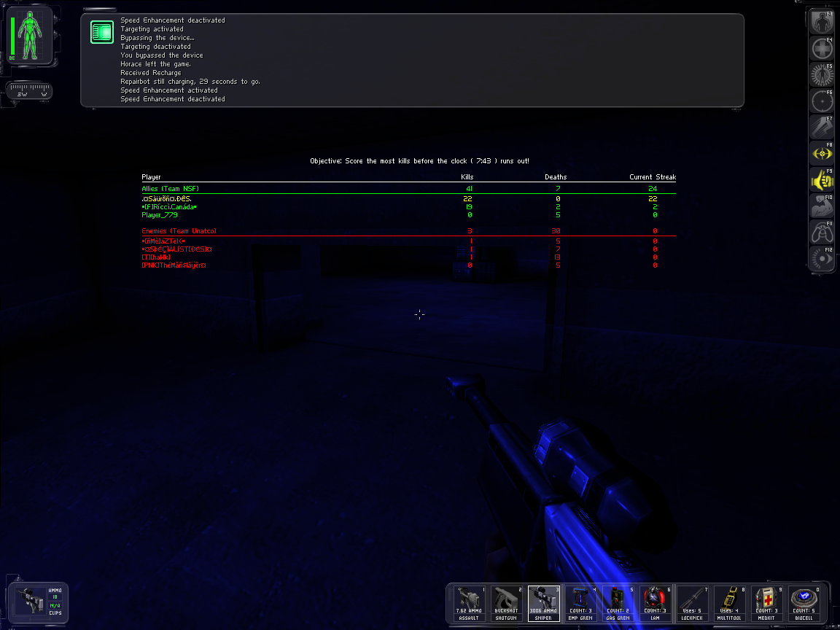The height and width of the screenshot is (630, 840).
Task: Select the Assault rifle in belt slot 1
Action: click(x=470, y=603)
